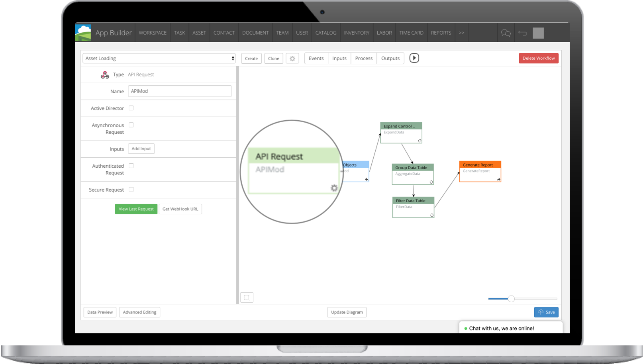Expand the >> overflow menu in navigation
The height and width of the screenshot is (364, 643).
click(x=461, y=33)
